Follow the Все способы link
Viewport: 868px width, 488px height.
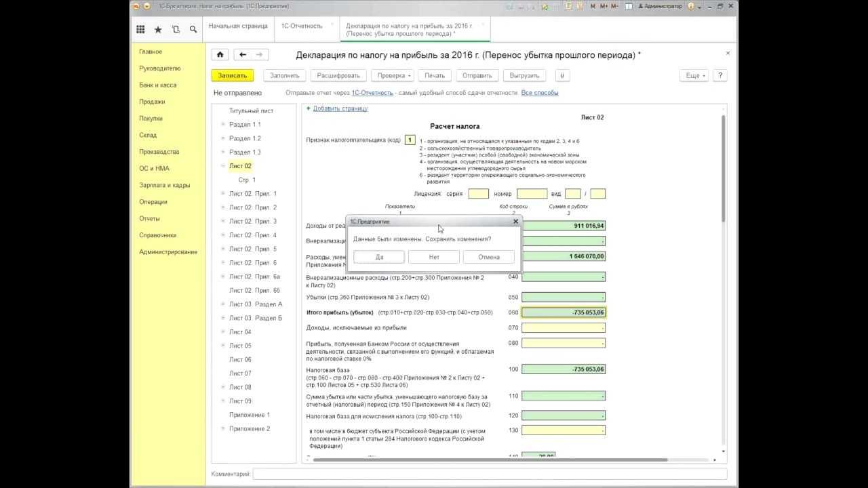(x=540, y=93)
